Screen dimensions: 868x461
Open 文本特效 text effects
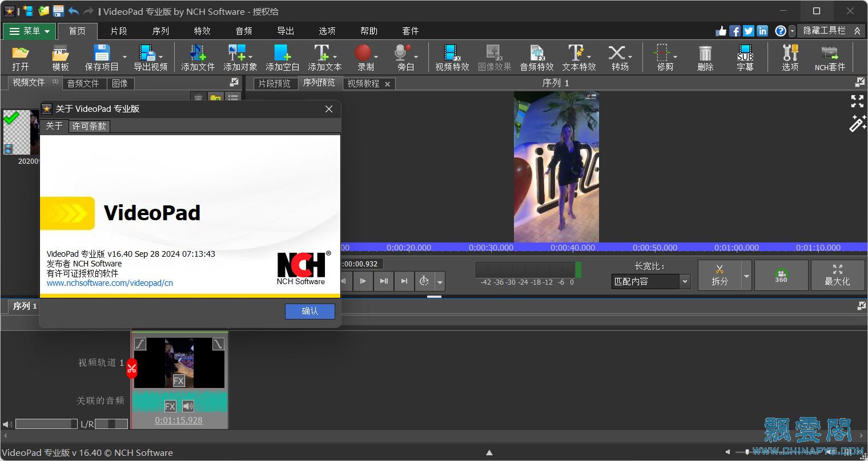pos(576,52)
